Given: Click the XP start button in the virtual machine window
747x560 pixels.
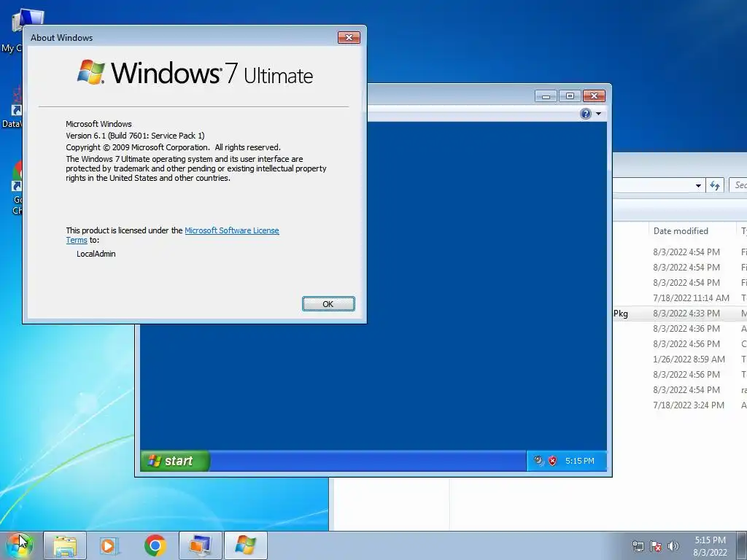Looking at the screenshot, I should tap(175, 461).
